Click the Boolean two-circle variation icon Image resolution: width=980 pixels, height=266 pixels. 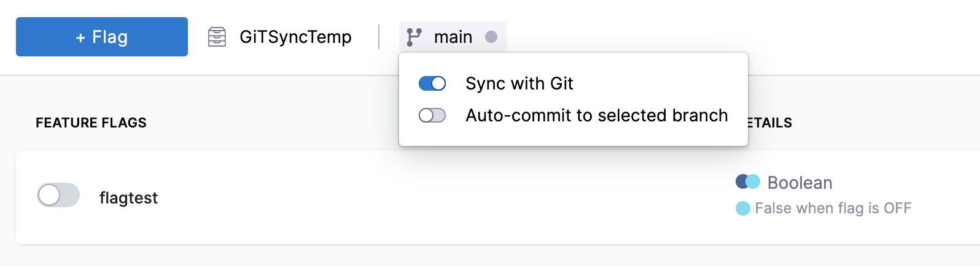(748, 181)
